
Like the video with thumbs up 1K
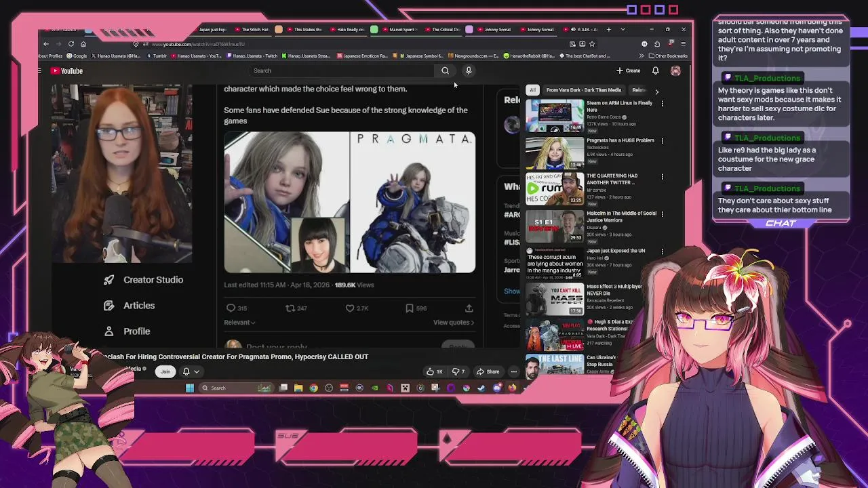point(434,371)
